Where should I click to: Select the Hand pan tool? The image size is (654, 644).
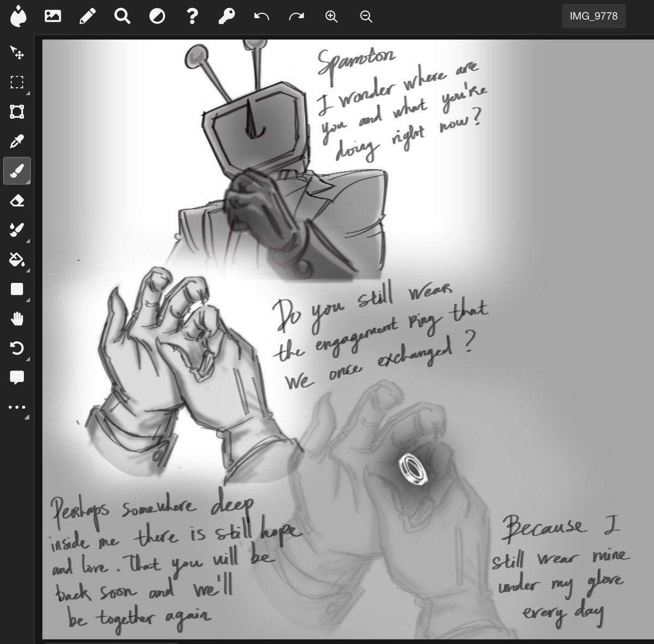(17, 318)
